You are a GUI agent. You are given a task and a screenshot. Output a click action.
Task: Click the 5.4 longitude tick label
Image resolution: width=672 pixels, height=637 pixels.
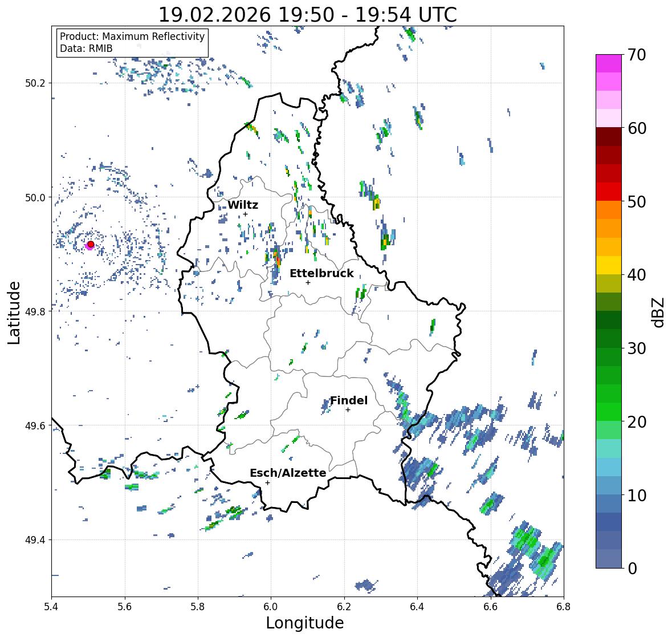point(51,606)
